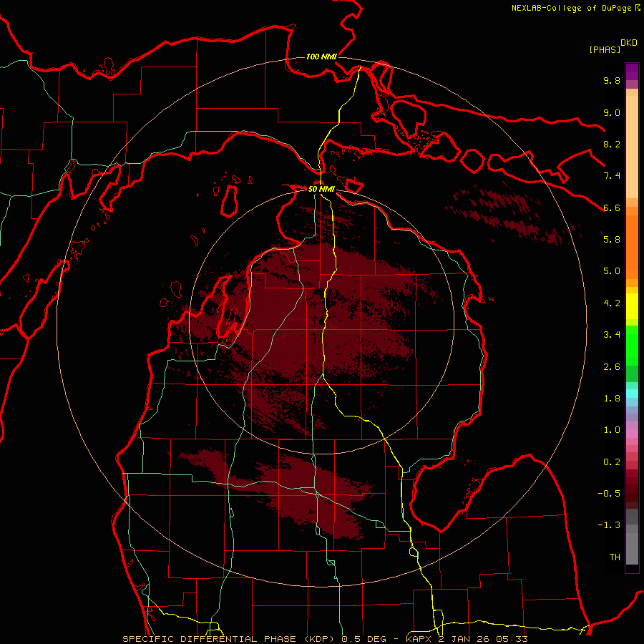The image size is (644, 644).
Task: Click the 3.4 legend value
Action: [x=612, y=334]
